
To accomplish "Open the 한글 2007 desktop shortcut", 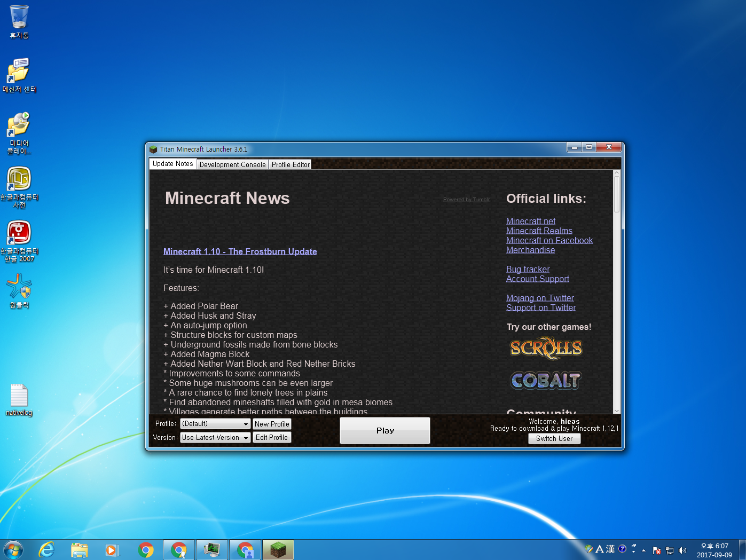I will click(x=19, y=241).
